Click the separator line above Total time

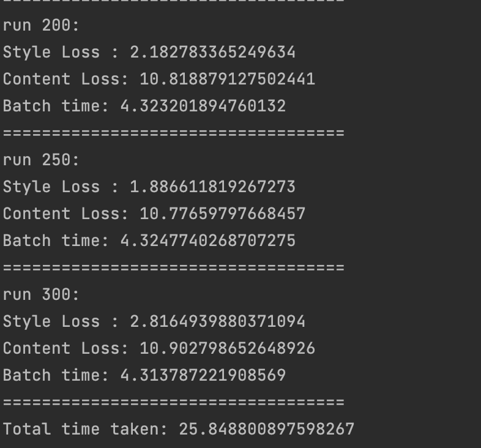pyautogui.click(x=174, y=402)
